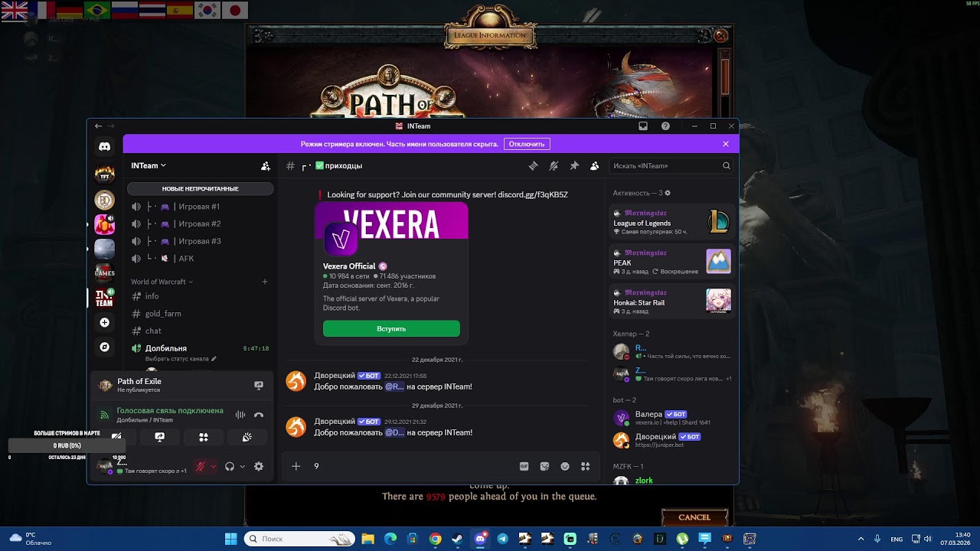Join voice channel Игровая #1
The image size is (980, 551).
tap(201, 207)
